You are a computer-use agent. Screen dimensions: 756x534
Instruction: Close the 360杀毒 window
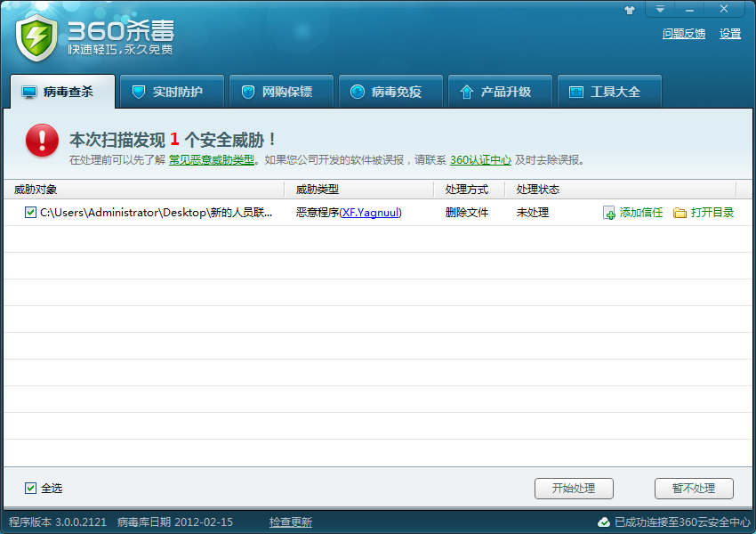coord(724,9)
